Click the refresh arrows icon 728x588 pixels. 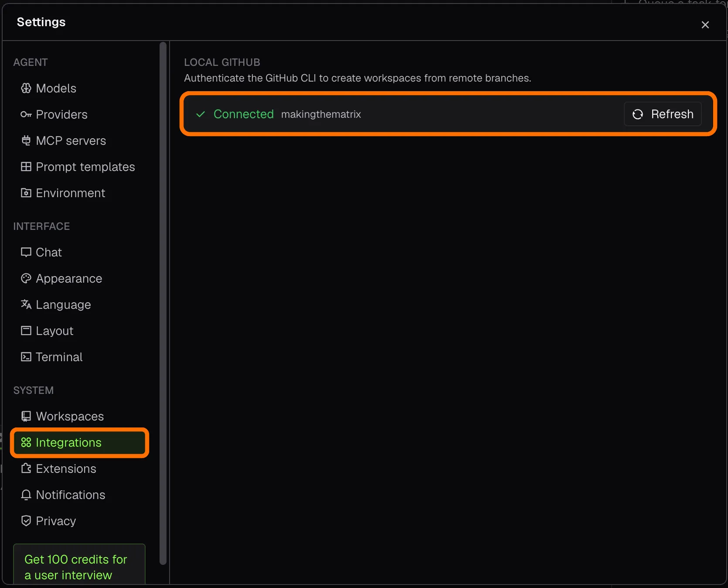638,114
